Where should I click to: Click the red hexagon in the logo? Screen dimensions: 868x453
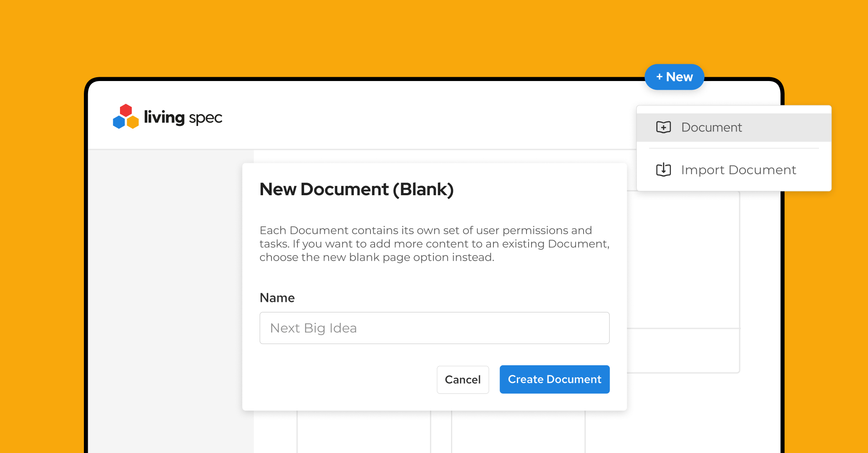tap(126, 110)
